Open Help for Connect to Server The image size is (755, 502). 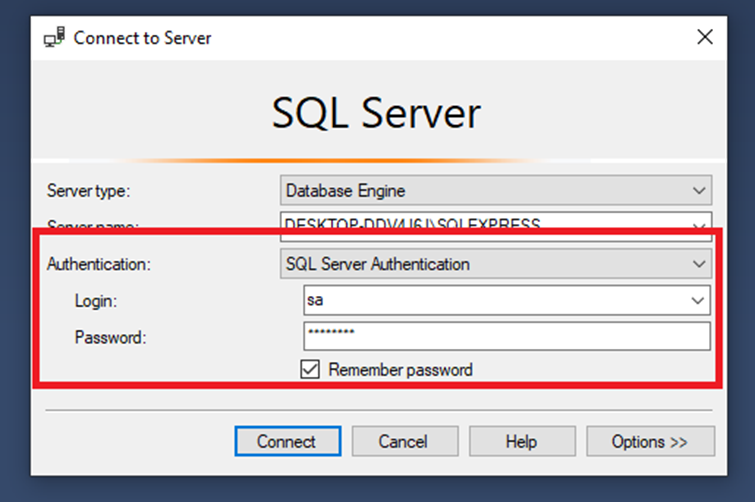(x=522, y=441)
